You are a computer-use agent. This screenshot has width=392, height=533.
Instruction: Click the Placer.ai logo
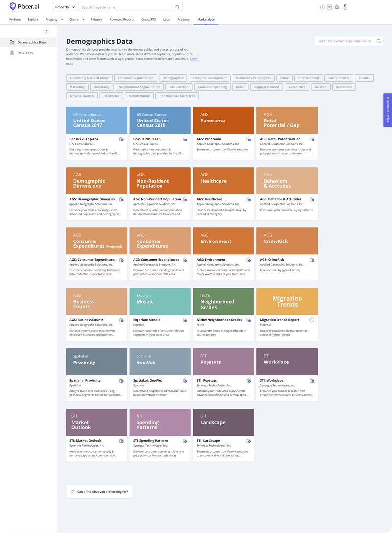tap(23, 7)
